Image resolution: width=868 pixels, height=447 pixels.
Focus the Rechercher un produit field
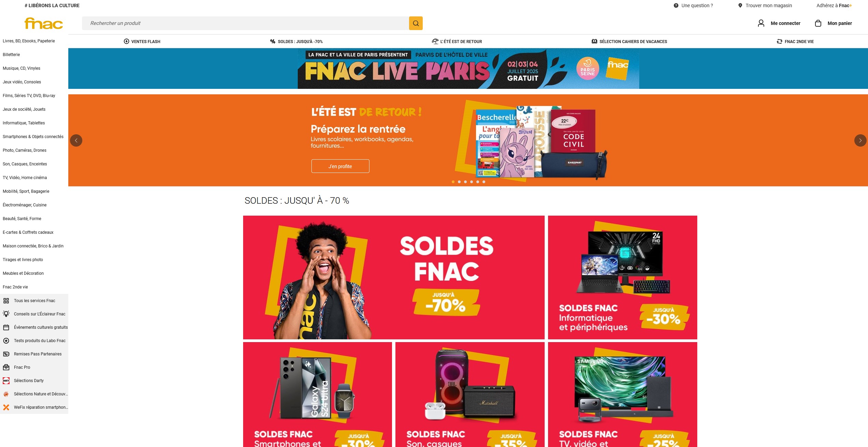[x=245, y=23]
